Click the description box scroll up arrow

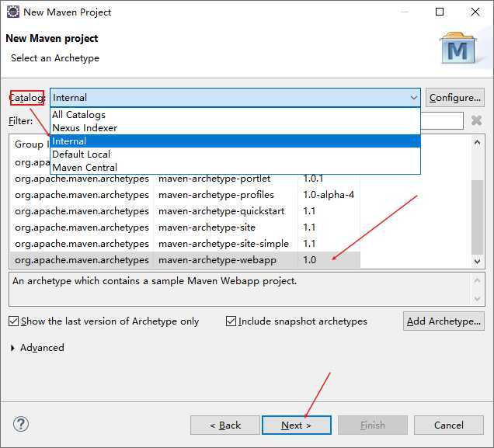point(477,280)
